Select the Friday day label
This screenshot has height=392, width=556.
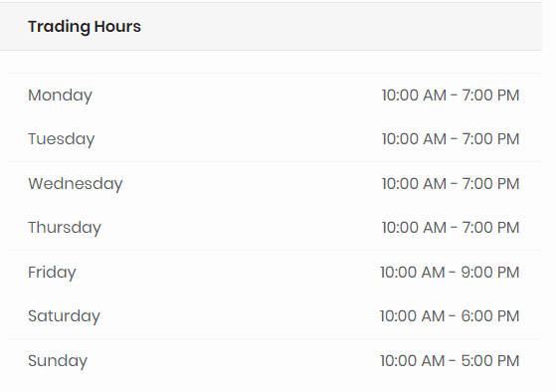coord(52,273)
